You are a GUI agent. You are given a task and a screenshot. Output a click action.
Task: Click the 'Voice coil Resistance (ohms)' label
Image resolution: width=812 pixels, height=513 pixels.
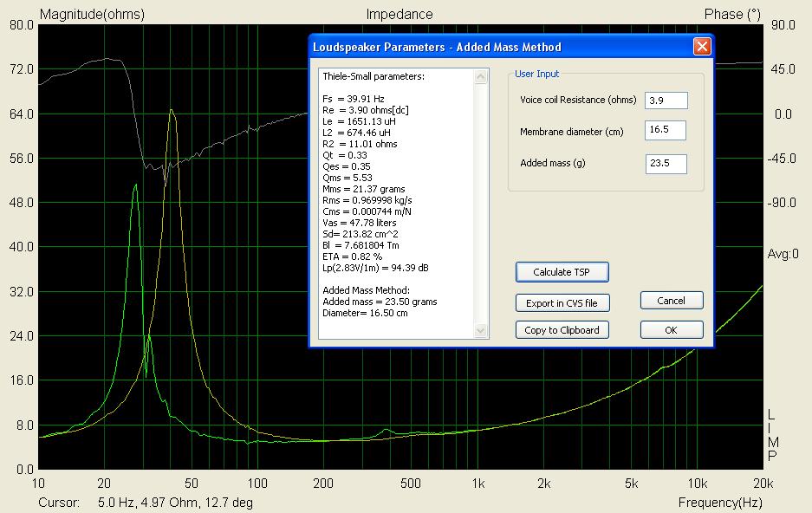578,100
